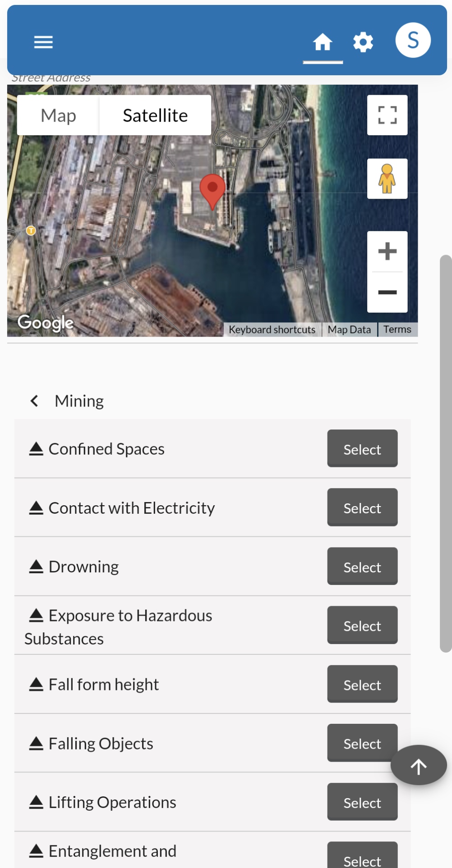452x868 pixels.
Task: Select Exposure to Hazardous Substances
Action: pyautogui.click(x=362, y=625)
